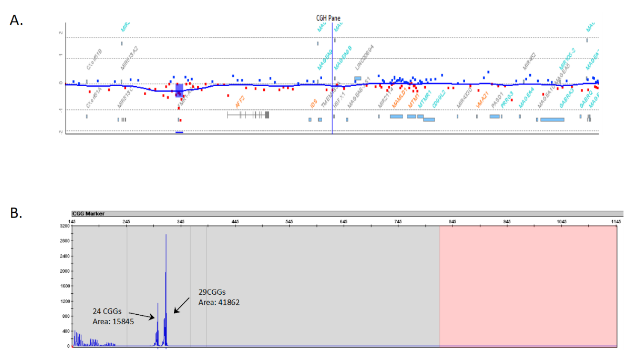Click the AFF2 exon structure diagram
Viewport: 633px width, 364px height.
click(248, 115)
